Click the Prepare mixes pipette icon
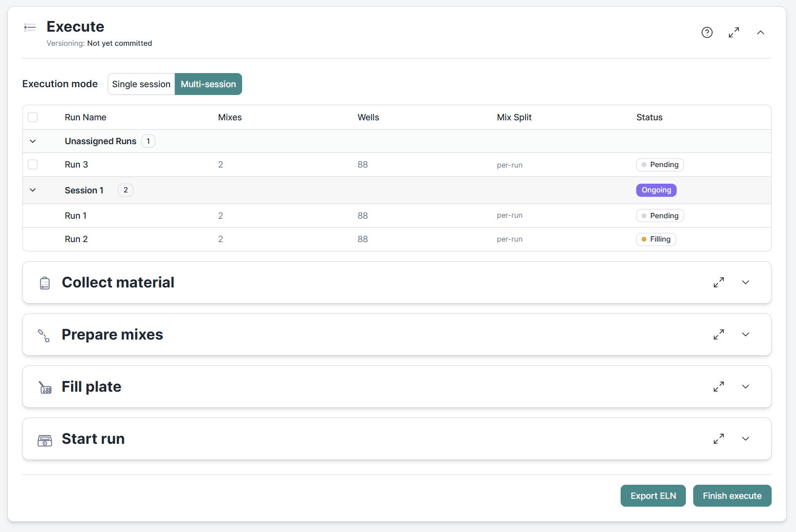This screenshot has width=796, height=532. [x=43, y=335]
